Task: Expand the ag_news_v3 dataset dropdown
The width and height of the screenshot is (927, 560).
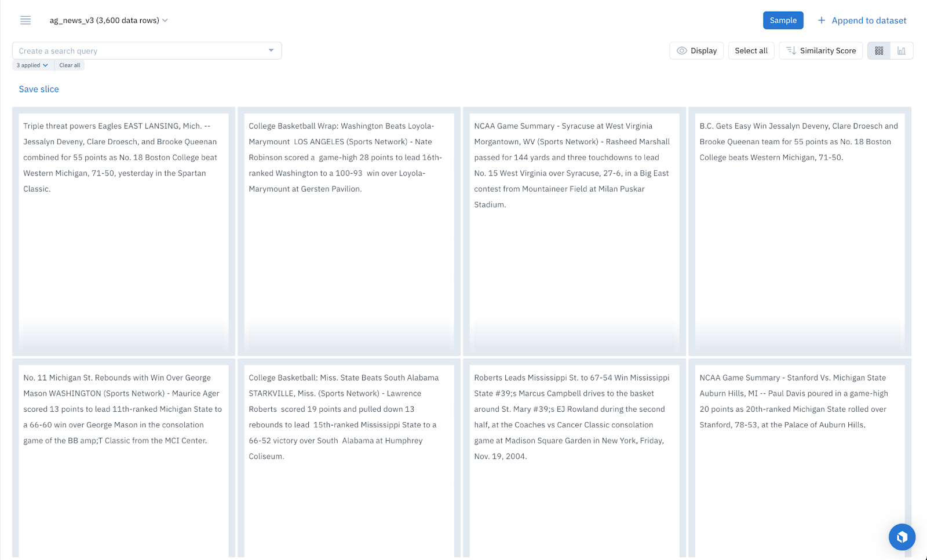Action: tap(109, 20)
